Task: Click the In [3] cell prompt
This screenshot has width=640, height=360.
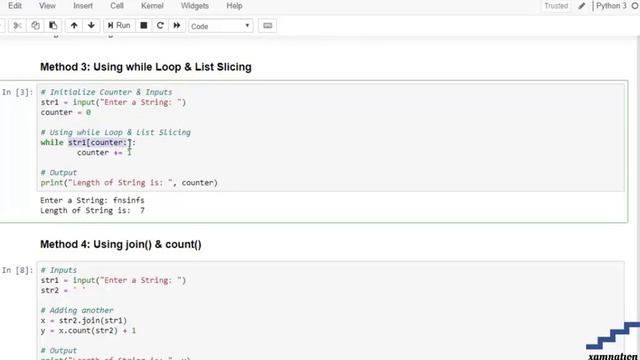Action: coord(17,92)
